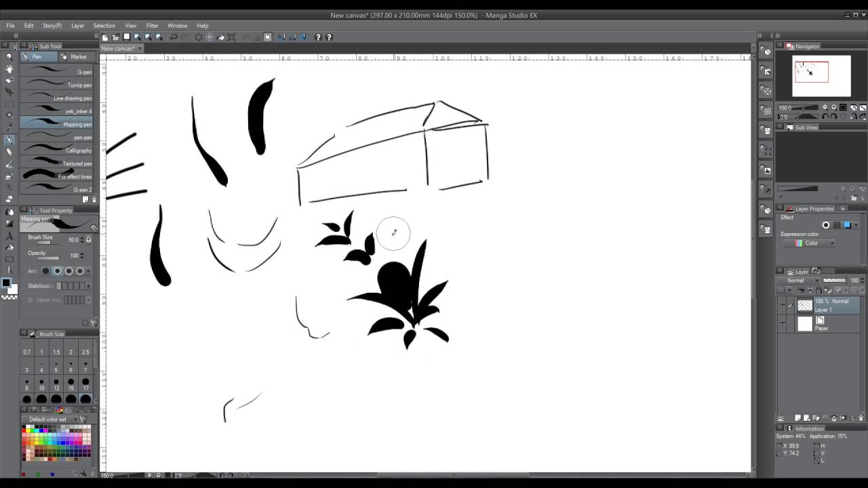Open the layer blend mode Normal dropdown
The height and width of the screenshot is (488, 868).
click(799, 281)
